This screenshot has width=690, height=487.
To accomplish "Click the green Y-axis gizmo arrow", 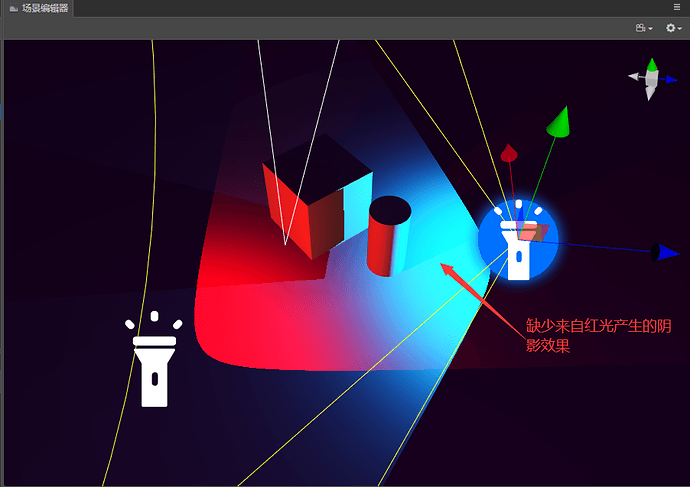I will click(558, 122).
